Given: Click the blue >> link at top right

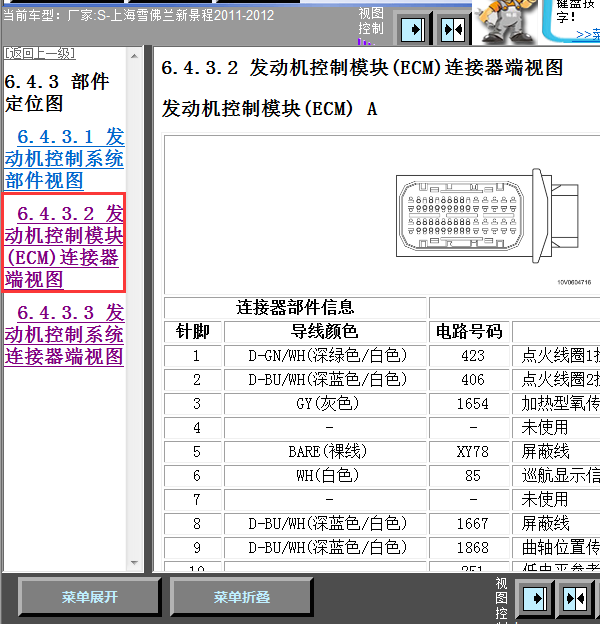Looking at the screenshot, I should pos(588,35).
